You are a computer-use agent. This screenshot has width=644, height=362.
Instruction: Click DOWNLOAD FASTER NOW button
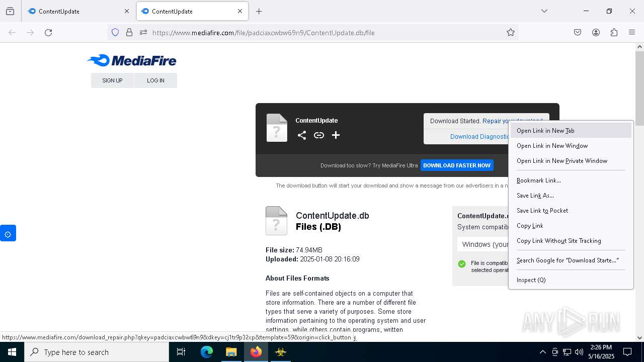(x=457, y=165)
